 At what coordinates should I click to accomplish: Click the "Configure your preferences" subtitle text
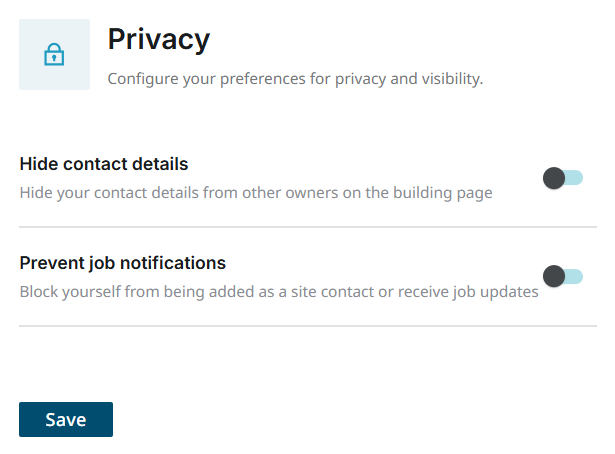coord(295,78)
